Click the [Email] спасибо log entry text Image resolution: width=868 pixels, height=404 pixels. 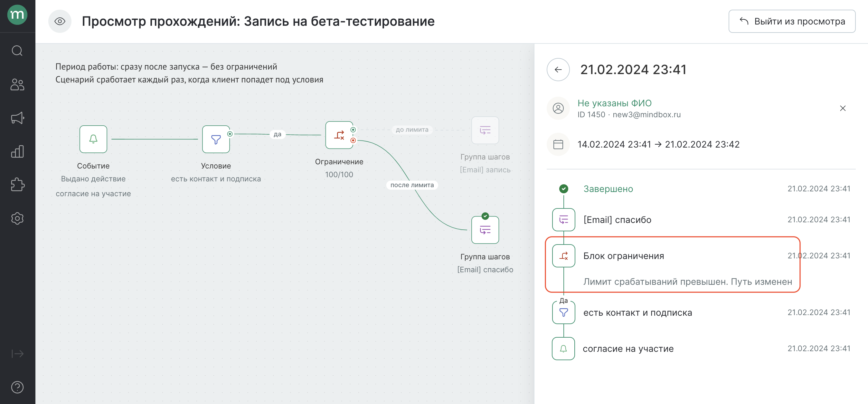pyautogui.click(x=617, y=220)
